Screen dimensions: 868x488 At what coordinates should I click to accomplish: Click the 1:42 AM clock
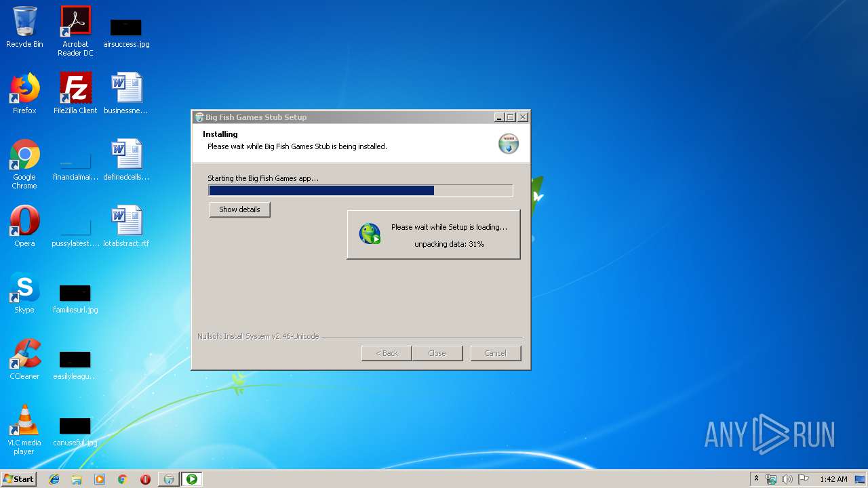point(833,479)
